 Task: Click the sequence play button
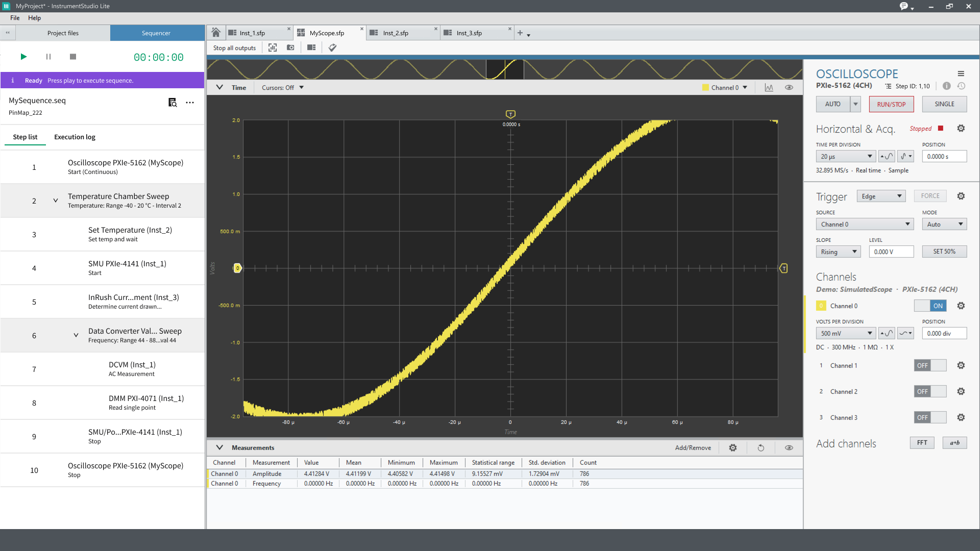[x=23, y=57]
